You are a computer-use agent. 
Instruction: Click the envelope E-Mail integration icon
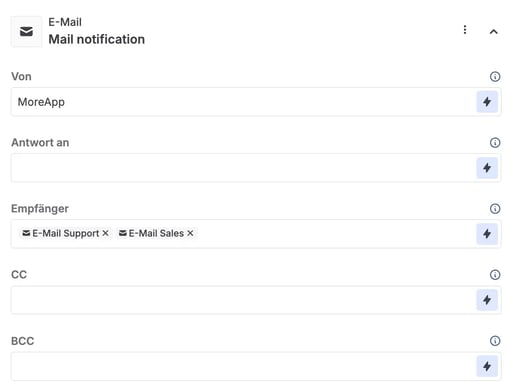pos(26,32)
